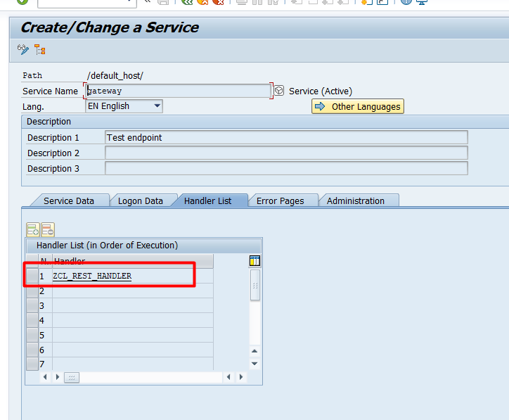Click into the Description 2 input field
This screenshot has width=509, height=420.
[x=285, y=153]
